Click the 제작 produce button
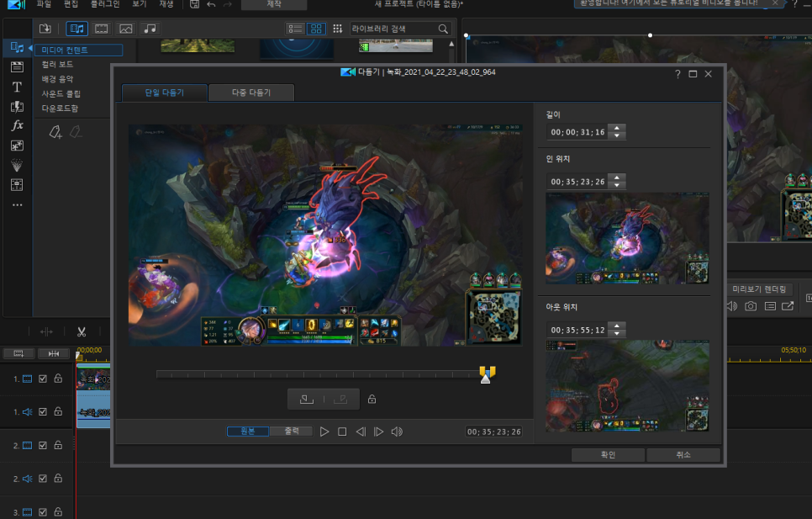The image size is (812, 519). click(274, 5)
